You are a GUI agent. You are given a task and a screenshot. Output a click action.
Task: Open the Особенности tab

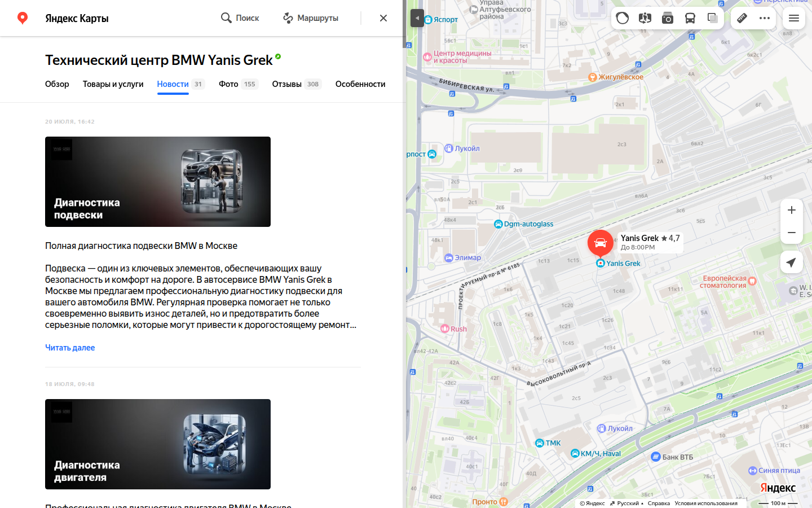tap(360, 84)
